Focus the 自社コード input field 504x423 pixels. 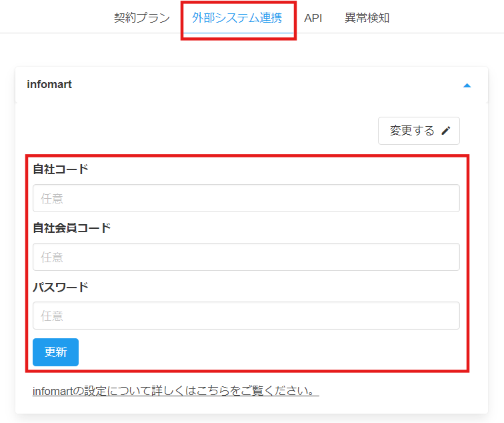[x=246, y=198]
